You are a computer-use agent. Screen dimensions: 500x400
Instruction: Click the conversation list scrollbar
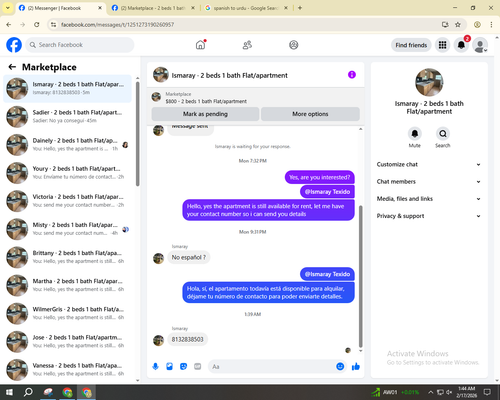click(138, 133)
